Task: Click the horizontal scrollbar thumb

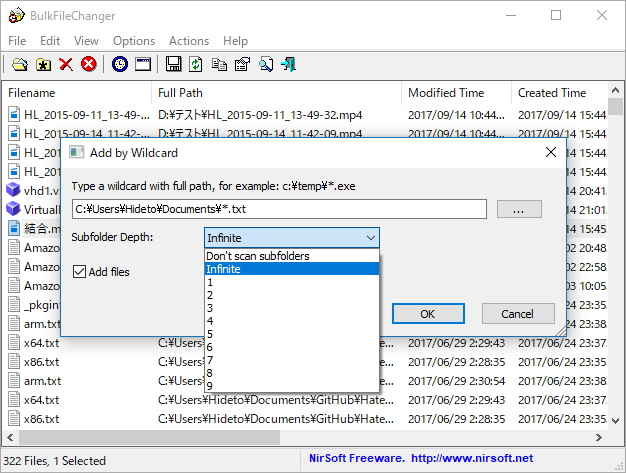Action: (149, 437)
